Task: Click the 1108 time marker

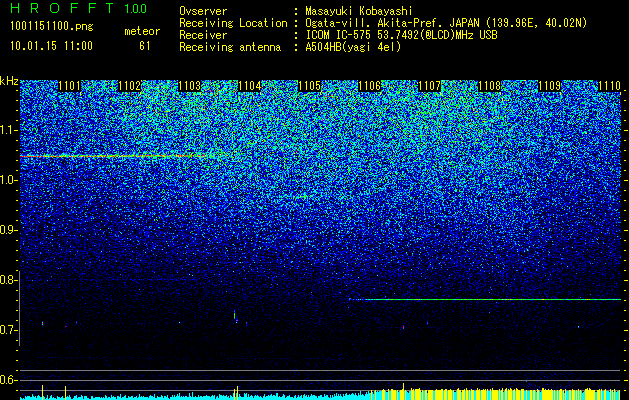Action: pyautogui.click(x=490, y=86)
